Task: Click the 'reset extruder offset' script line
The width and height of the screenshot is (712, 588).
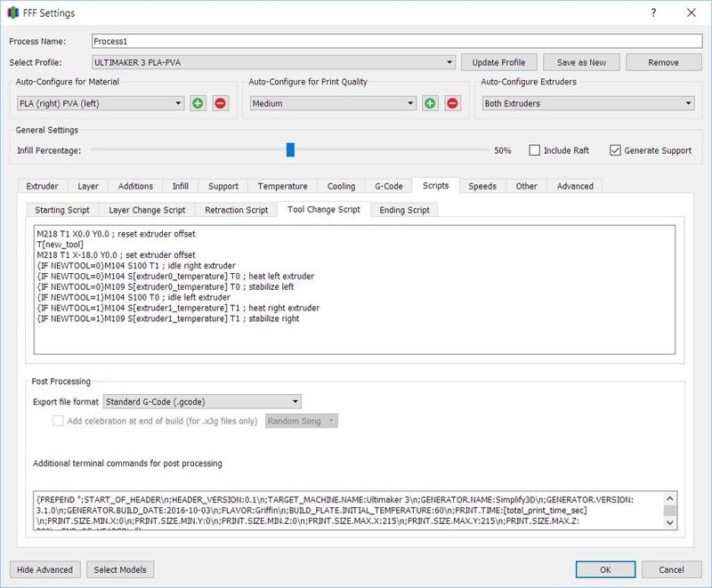Action: pyautogui.click(x=117, y=234)
